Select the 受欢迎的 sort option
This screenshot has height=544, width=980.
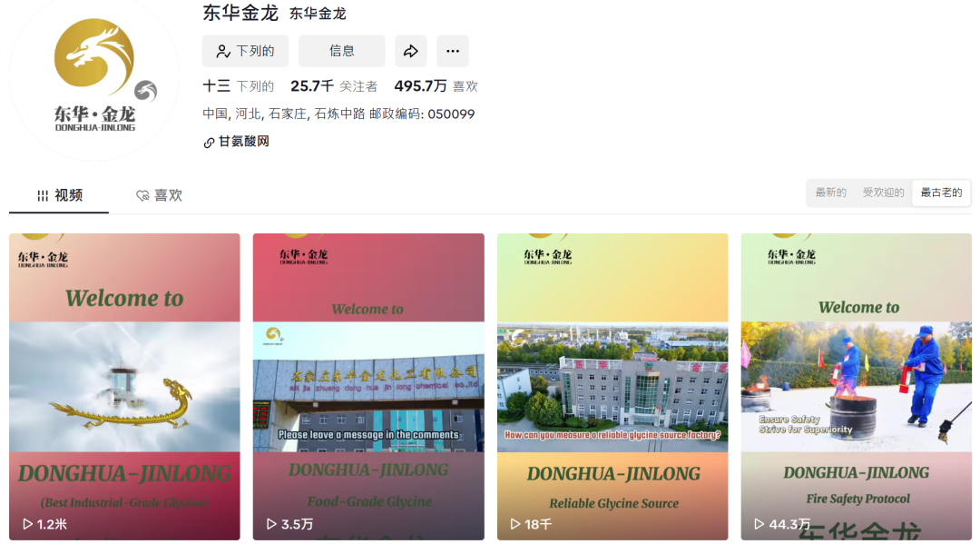pos(883,193)
